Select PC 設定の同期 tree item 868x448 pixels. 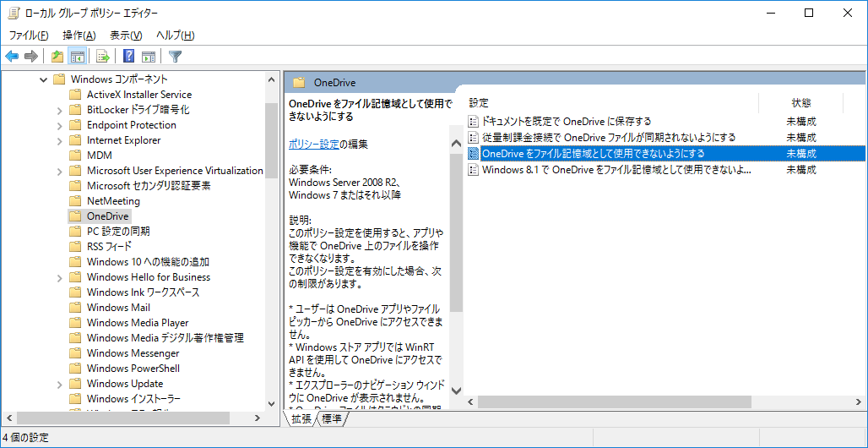pyautogui.click(x=118, y=232)
